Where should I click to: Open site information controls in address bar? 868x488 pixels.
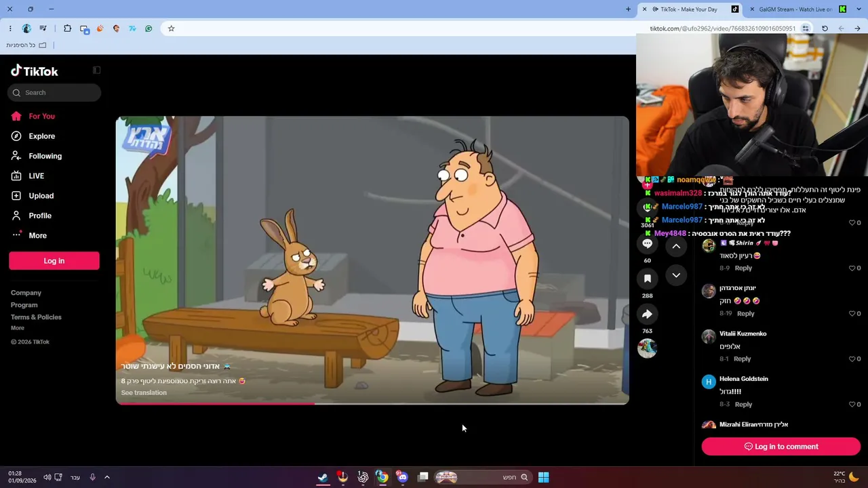pyautogui.click(x=806, y=28)
